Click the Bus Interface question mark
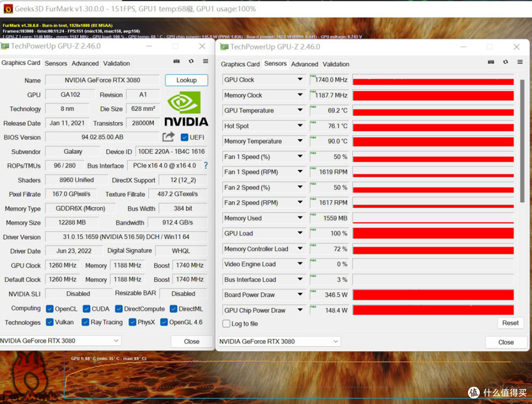 [x=205, y=165]
